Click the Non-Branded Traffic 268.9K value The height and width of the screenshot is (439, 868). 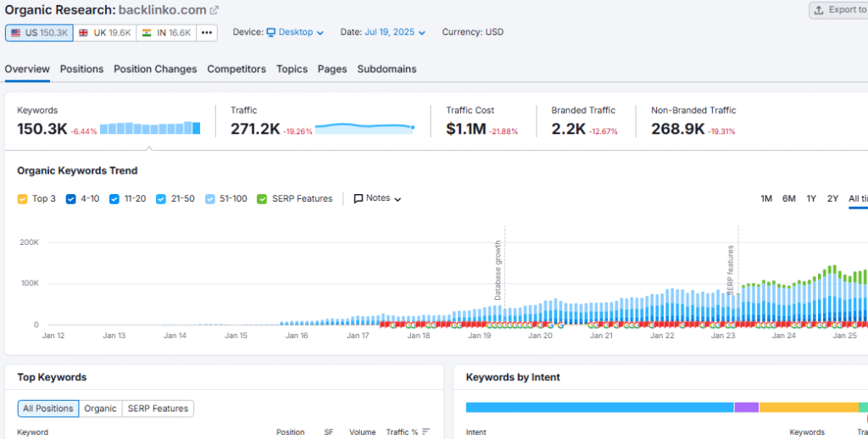coord(677,129)
